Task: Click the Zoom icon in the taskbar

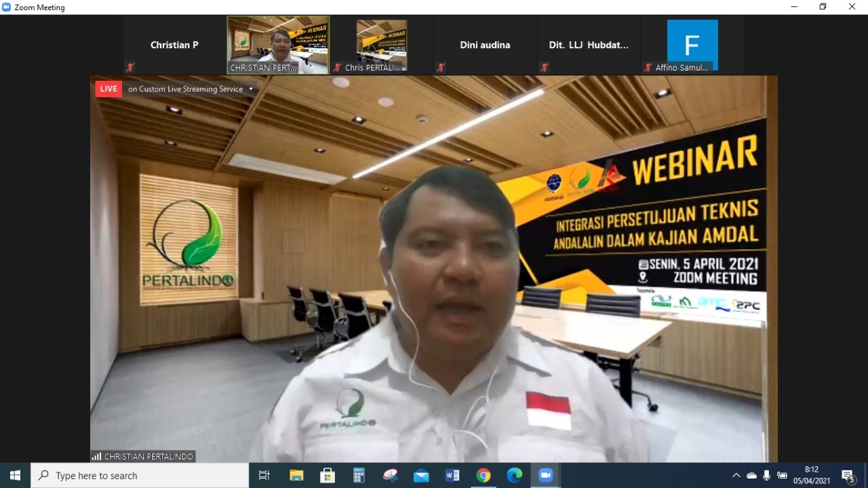Action: [x=546, y=476]
